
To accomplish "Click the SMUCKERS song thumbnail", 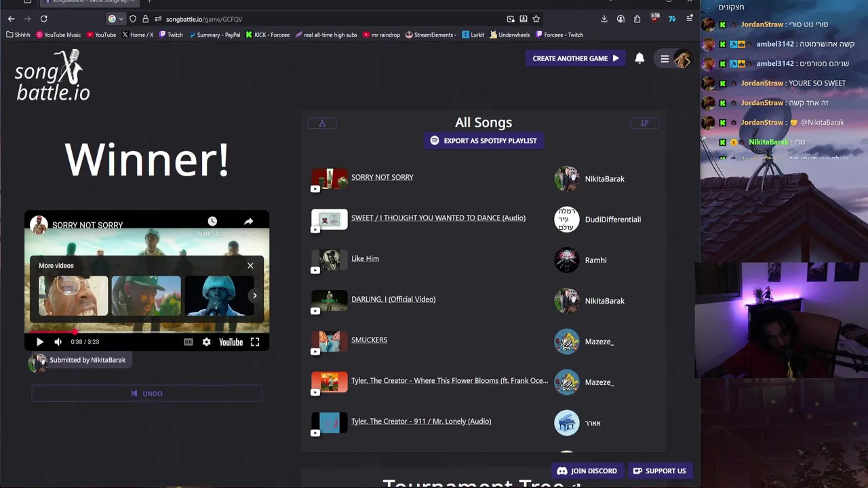I will tap(330, 341).
